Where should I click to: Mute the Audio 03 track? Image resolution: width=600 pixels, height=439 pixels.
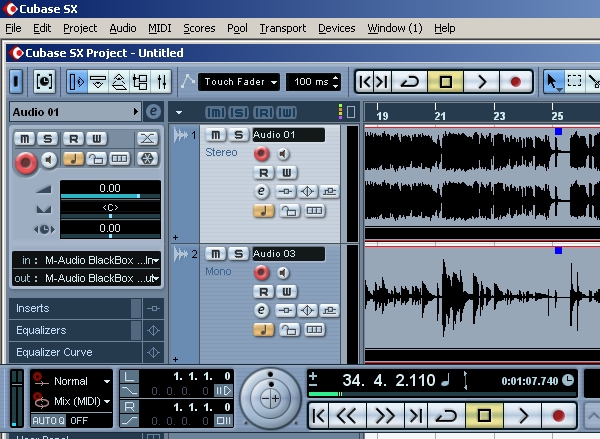click(216, 254)
